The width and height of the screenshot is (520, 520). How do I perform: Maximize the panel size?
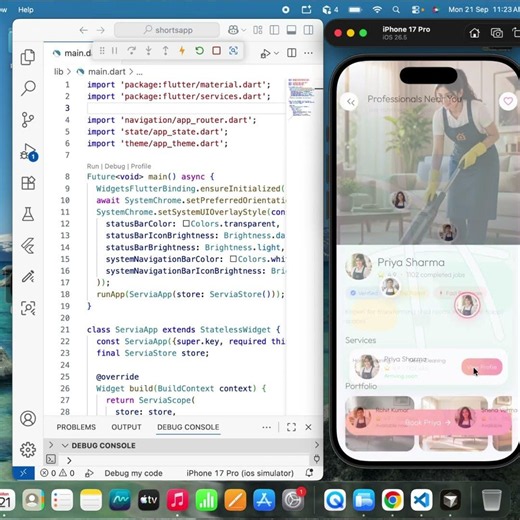pos(291,427)
